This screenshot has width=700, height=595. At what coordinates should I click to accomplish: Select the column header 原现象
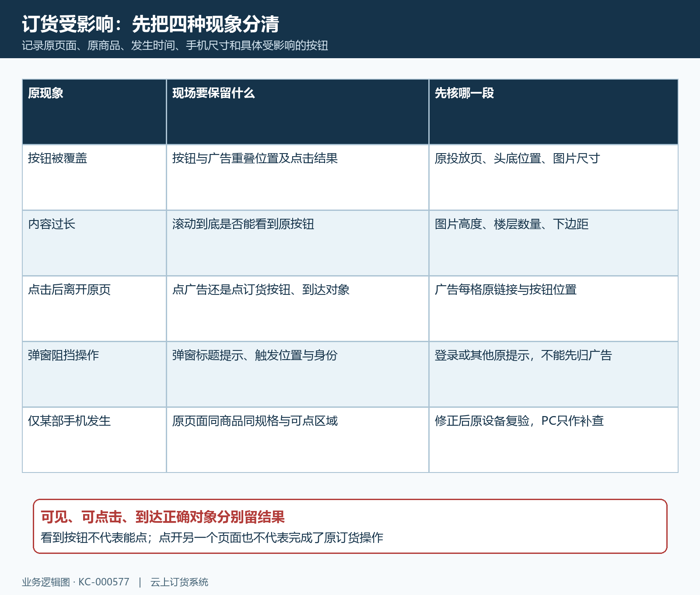point(94,112)
